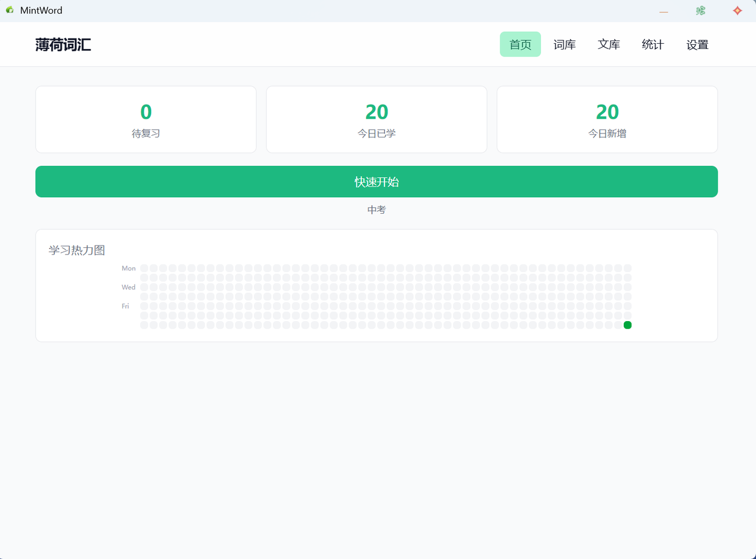Switch to the 首页 tab
Viewport: 756px width, 559px height.
point(520,44)
